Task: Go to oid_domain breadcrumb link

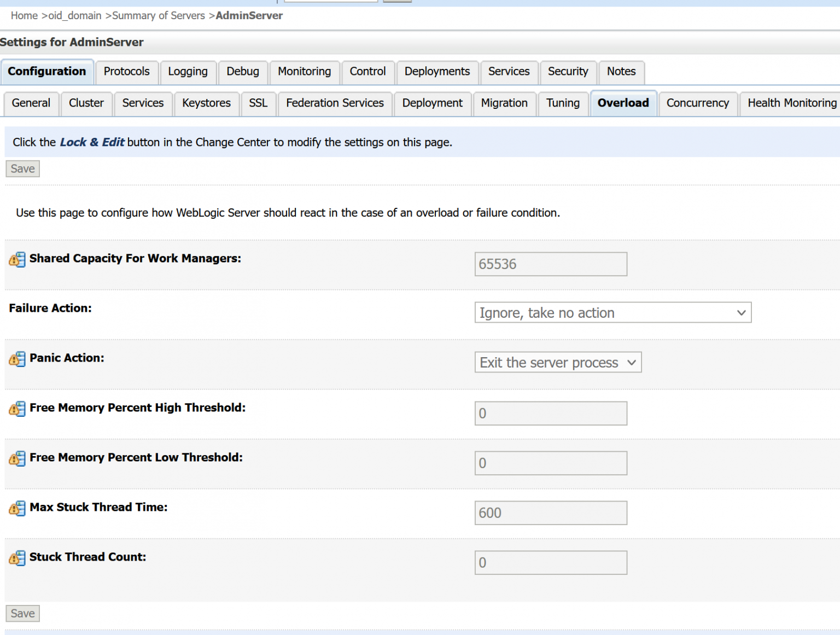Action: pos(75,16)
